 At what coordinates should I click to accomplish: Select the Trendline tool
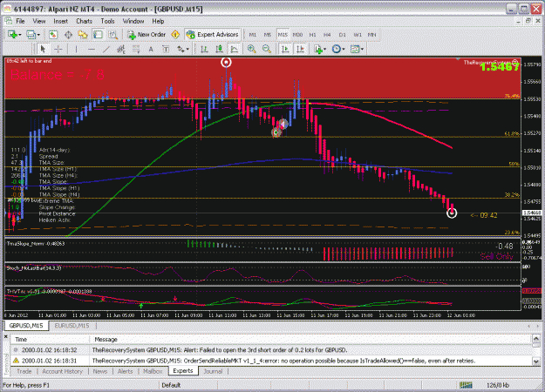pos(106,50)
